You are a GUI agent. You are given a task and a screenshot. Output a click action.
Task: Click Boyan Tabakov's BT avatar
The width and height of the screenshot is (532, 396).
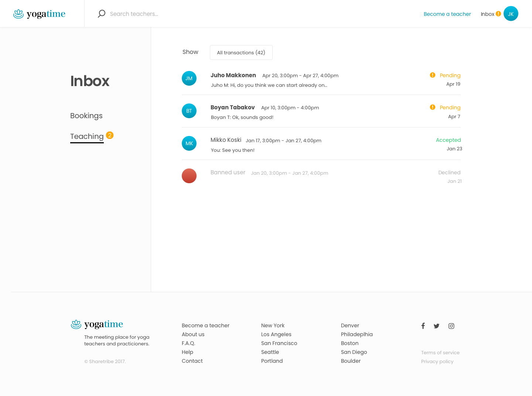189,111
